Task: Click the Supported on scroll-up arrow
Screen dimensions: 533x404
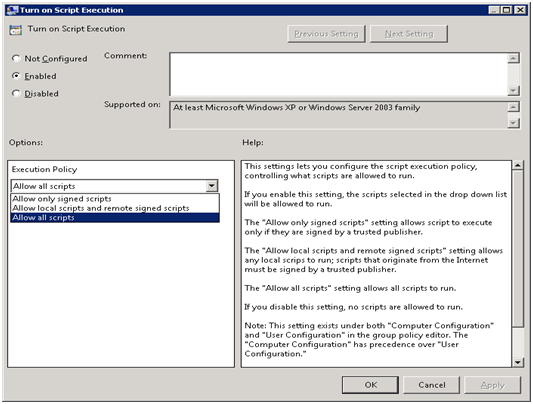Action: tap(513, 107)
